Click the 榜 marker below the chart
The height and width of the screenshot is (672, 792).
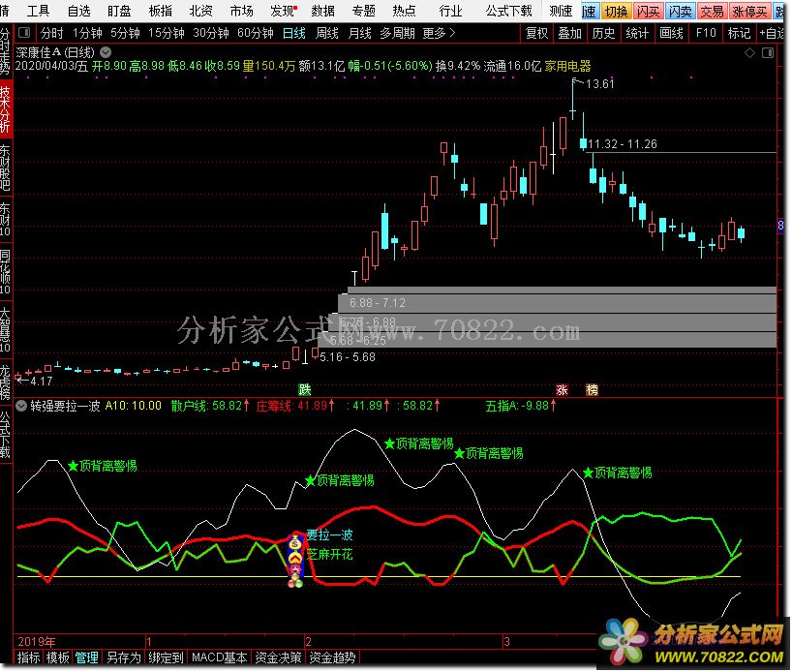tap(593, 389)
